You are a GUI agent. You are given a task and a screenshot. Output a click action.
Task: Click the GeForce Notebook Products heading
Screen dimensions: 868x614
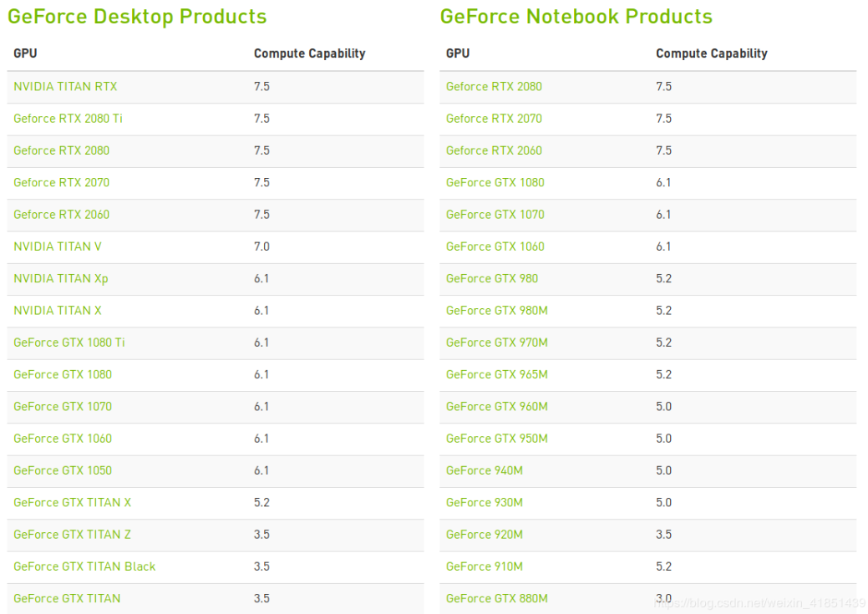tap(576, 17)
